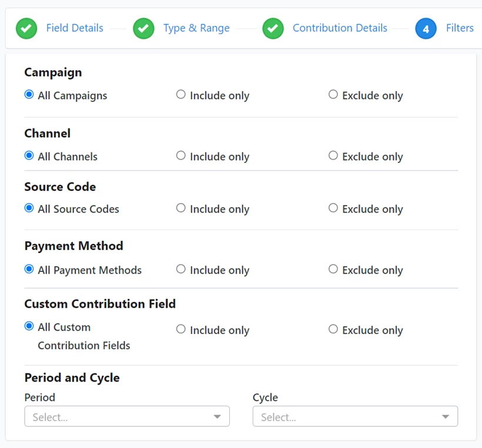Click the Field Details green checkmark icon
Image resolution: width=482 pixels, height=448 pixels.
[26, 28]
